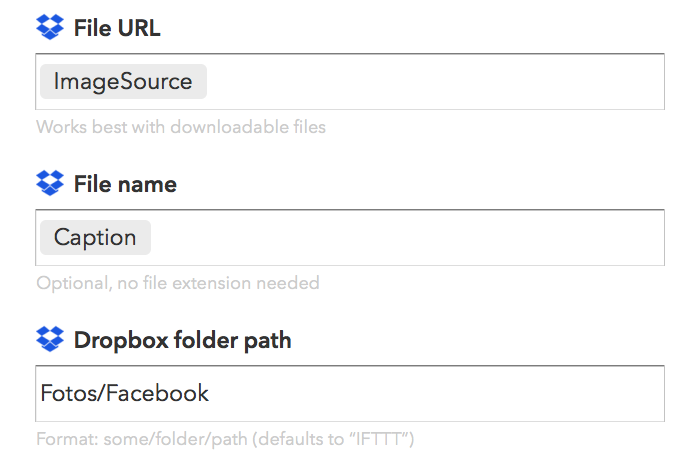Click the word 'Facebook' in the folder path
Screen dimensions: 695x460
(x=157, y=393)
